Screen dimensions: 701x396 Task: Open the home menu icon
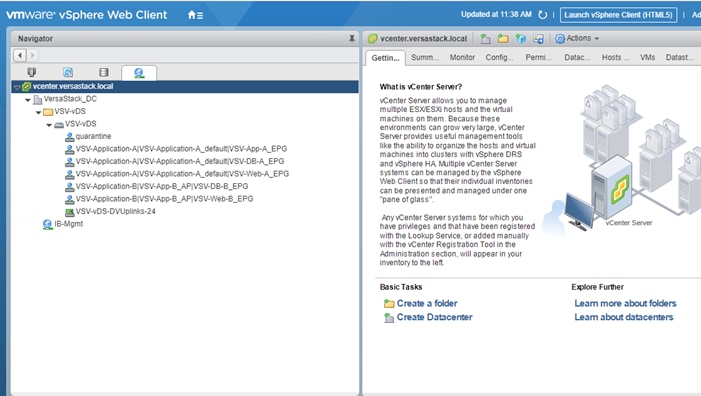(195, 15)
